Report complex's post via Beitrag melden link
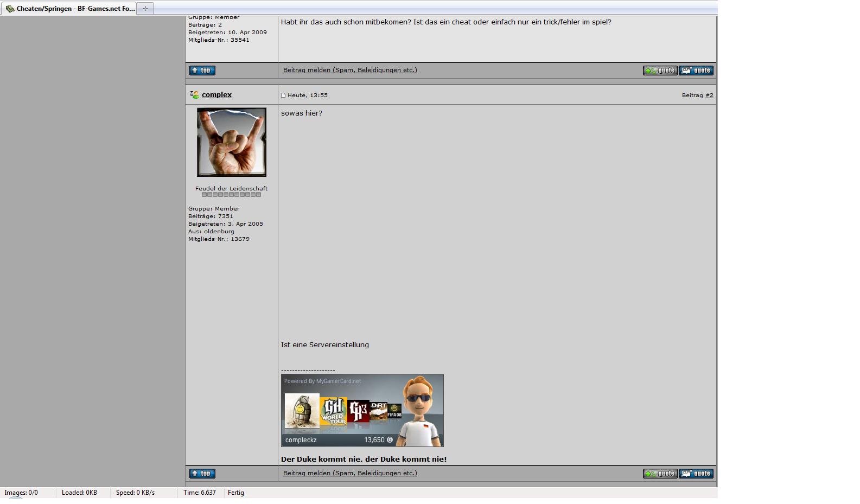This screenshot has height=504, width=860. [x=350, y=473]
